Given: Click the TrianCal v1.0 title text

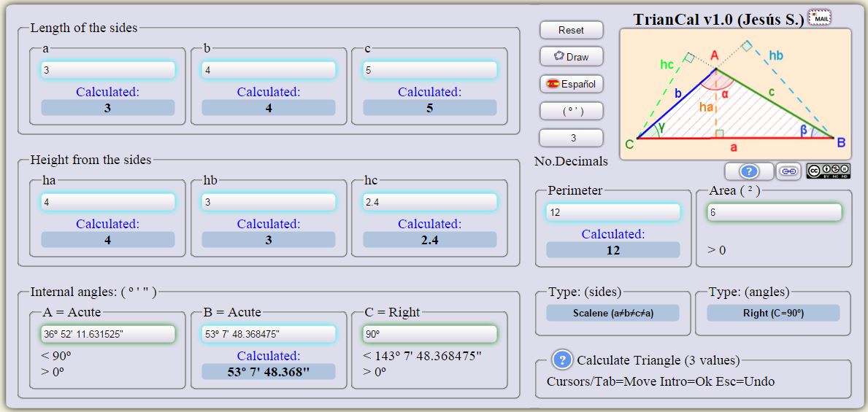Looking at the screenshot, I should tap(718, 20).
